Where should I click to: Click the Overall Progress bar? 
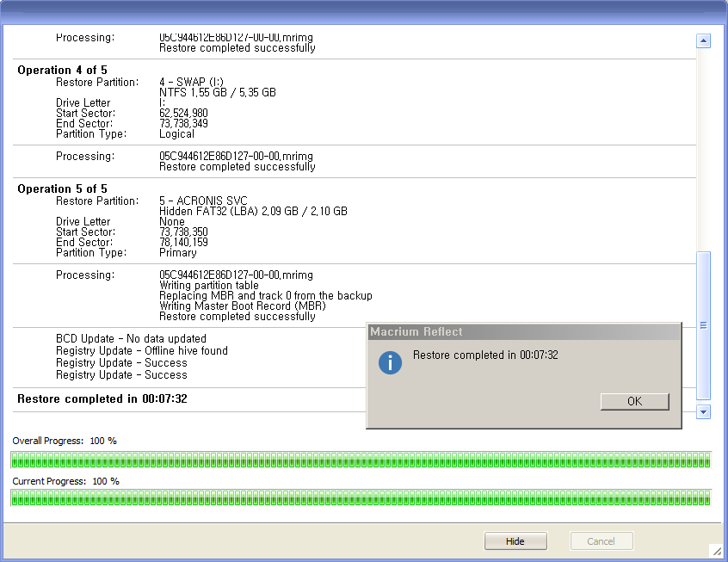[x=361, y=460]
